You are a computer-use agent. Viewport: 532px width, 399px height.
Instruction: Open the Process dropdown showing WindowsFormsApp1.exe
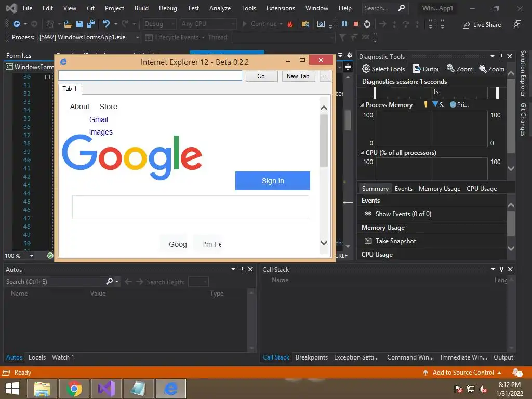[137, 37]
